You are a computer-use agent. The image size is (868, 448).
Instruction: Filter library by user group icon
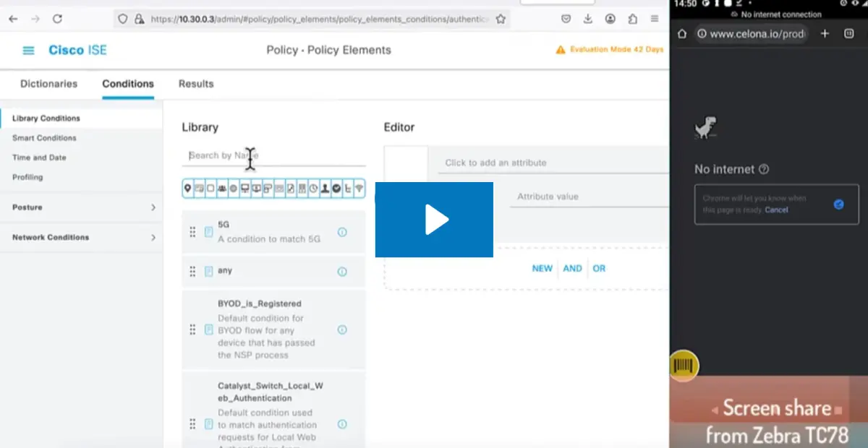point(222,189)
